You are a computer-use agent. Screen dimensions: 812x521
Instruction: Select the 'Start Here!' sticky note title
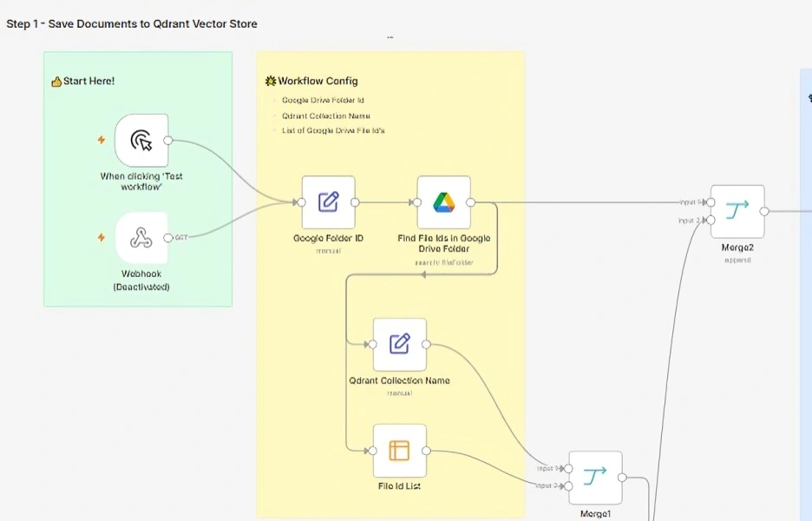coord(88,81)
